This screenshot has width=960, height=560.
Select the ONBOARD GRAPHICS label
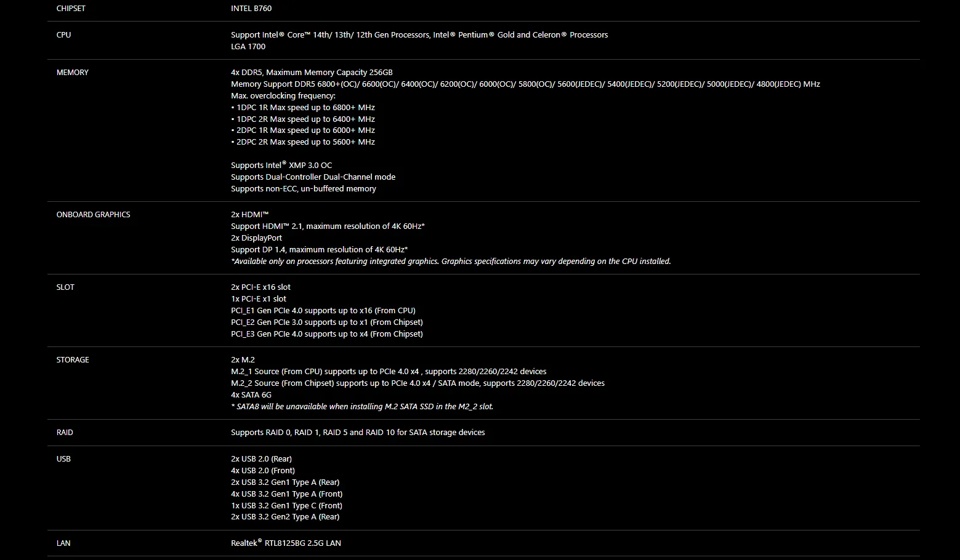[x=94, y=215]
